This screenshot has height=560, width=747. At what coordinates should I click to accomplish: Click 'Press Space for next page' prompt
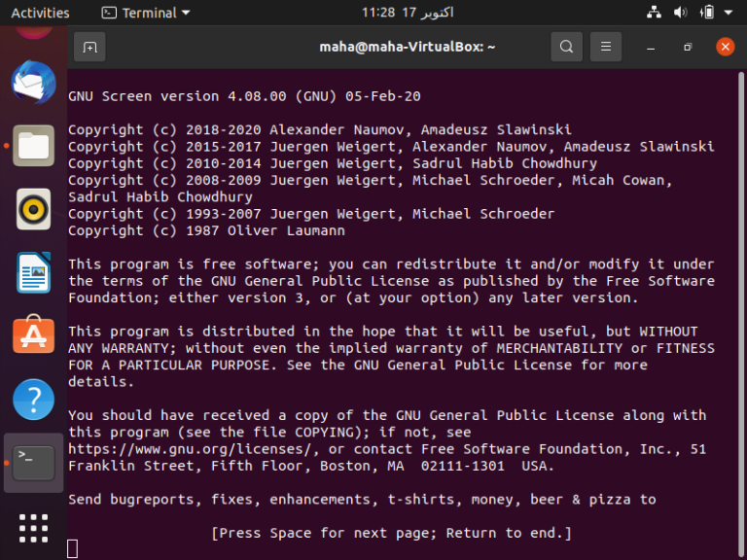click(x=391, y=533)
